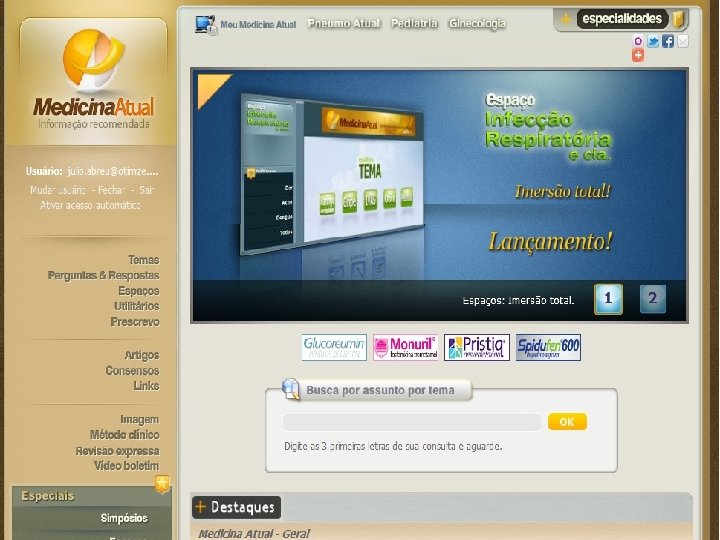Image resolution: width=720 pixels, height=540 pixels.
Task: Open the Ginecologia tab
Action: [477, 23]
